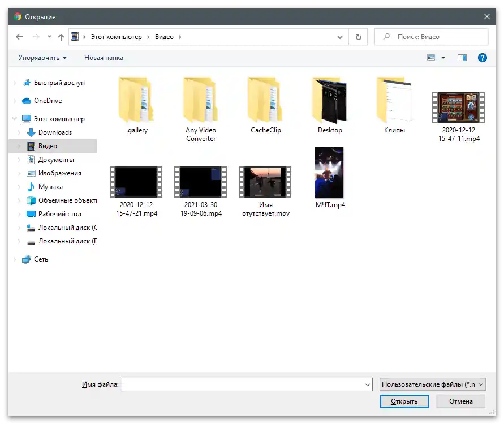Viewport: 504px width, 424px height.
Task: Go back with the left arrow button
Action: pyautogui.click(x=19, y=37)
